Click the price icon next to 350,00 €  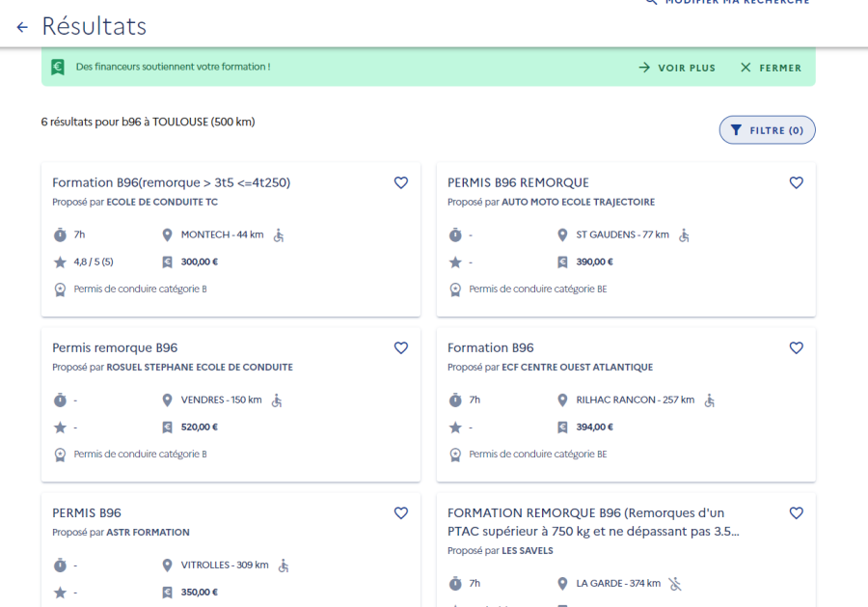167,593
